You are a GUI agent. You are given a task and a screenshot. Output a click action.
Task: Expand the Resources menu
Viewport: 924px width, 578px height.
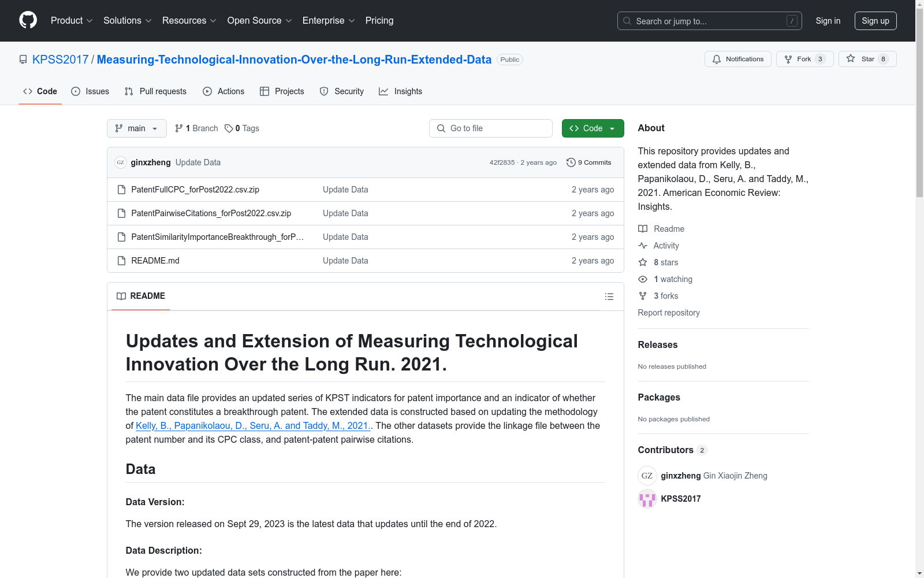tap(189, 21)
